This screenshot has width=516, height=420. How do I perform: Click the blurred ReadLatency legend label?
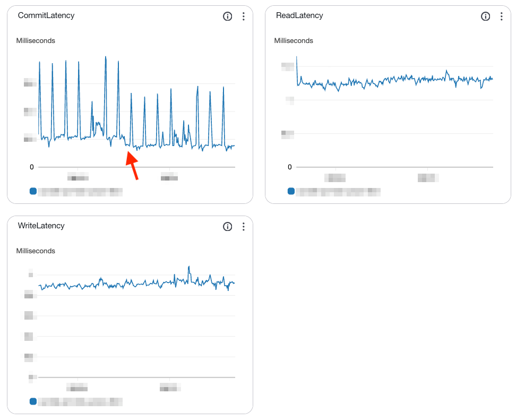[x=338, y=192]
